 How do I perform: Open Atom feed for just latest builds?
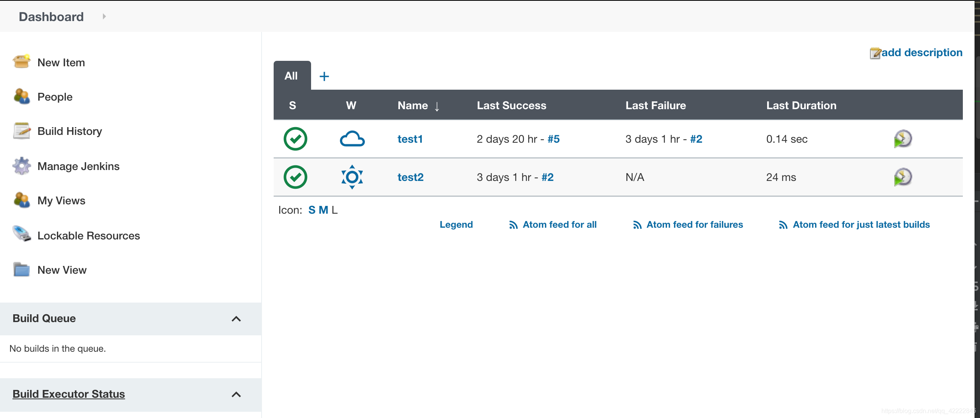tap(861, 225)
